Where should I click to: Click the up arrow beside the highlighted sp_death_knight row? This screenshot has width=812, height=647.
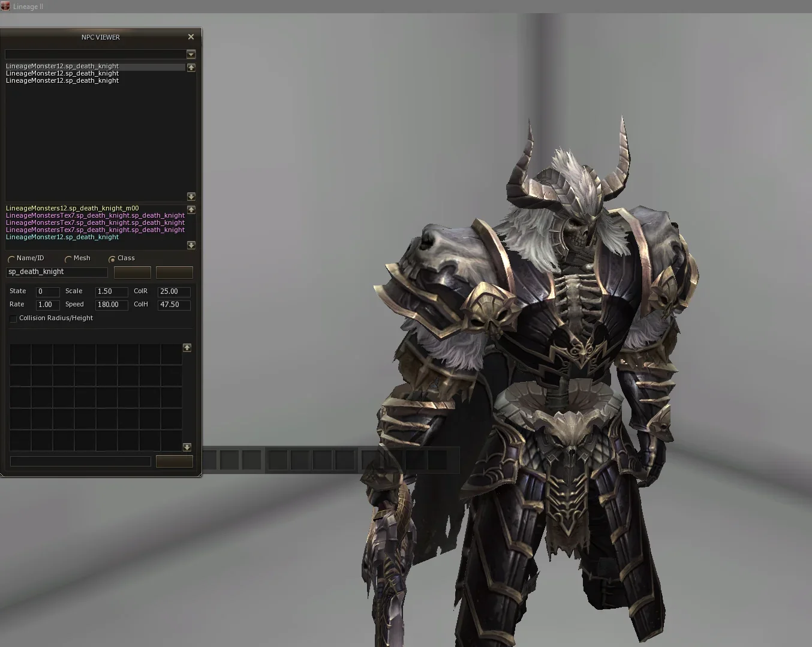coord(191,68)
